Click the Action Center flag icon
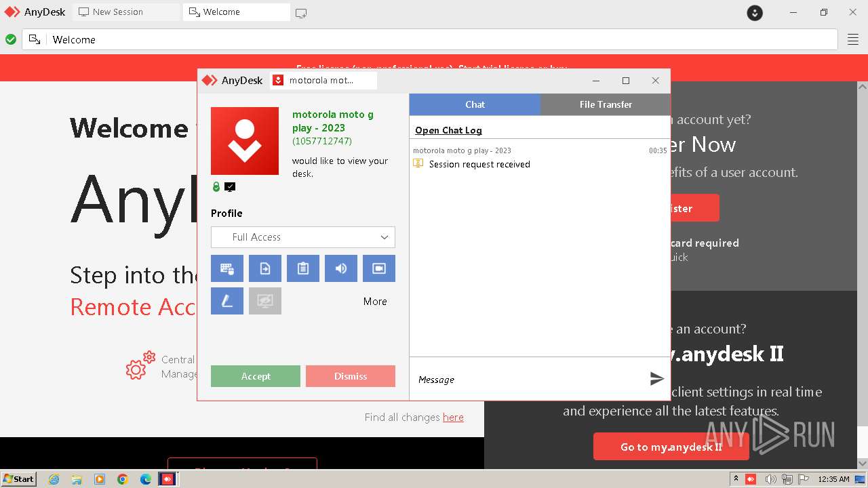The image size is (868, 488). tap(804, 479)
